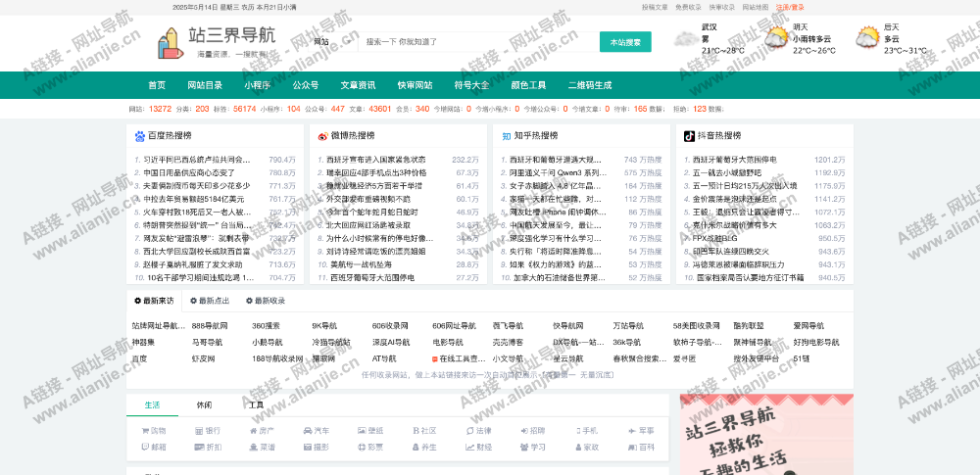Click the 站三界导航 pencil logo

click(x=171, y=43)
